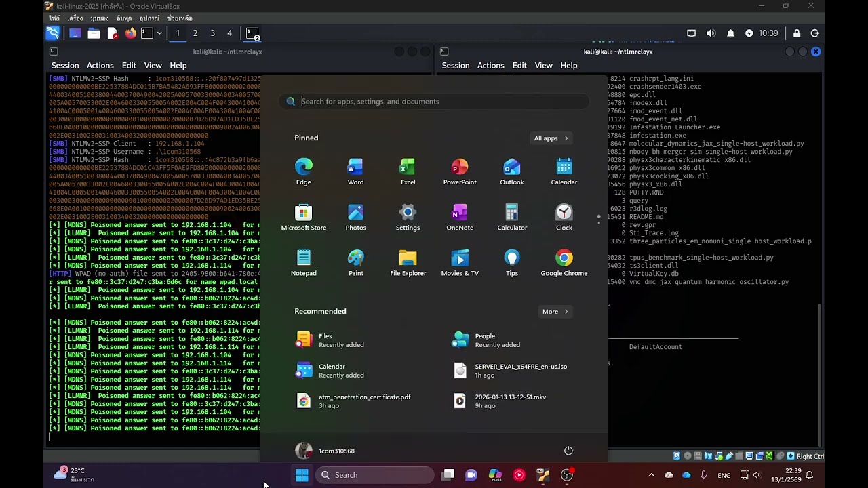Open Actions menu in left terminal

(100, 66)
